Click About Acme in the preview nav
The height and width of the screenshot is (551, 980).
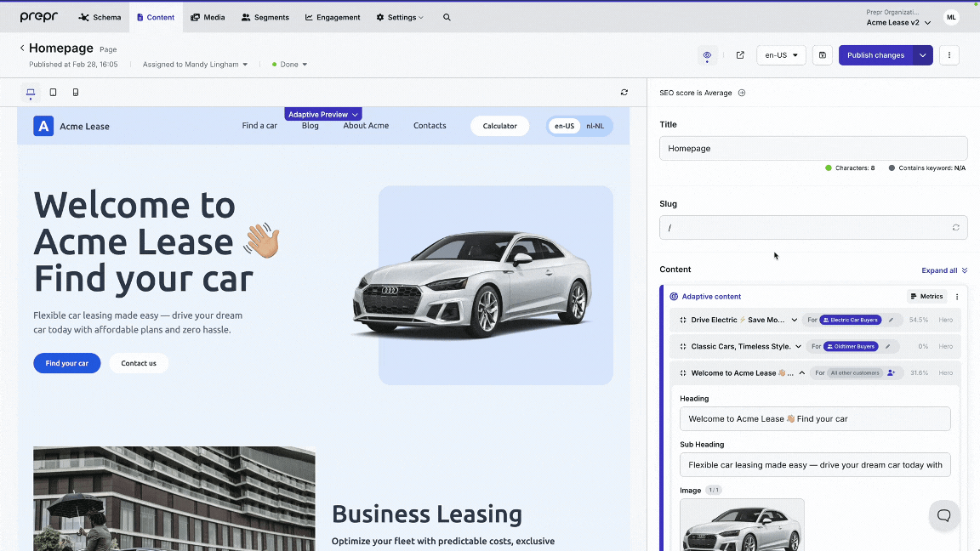366,126
